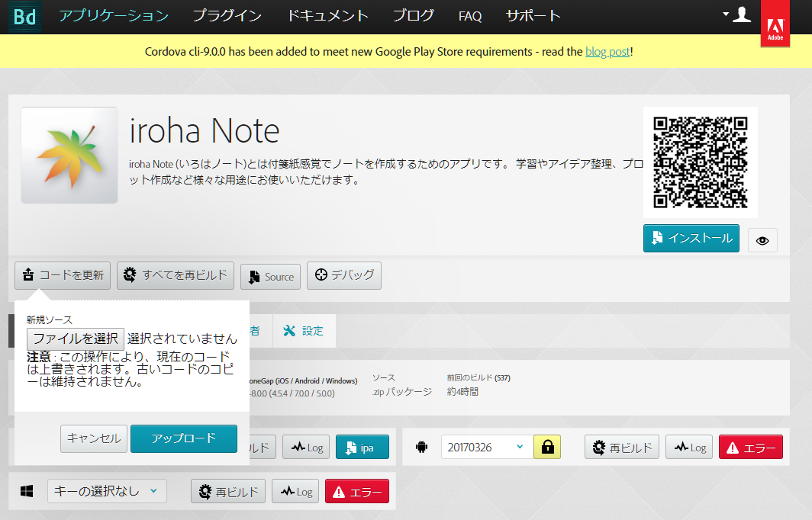Open the PhoneGap Build Bd logo

coord(24,16)
